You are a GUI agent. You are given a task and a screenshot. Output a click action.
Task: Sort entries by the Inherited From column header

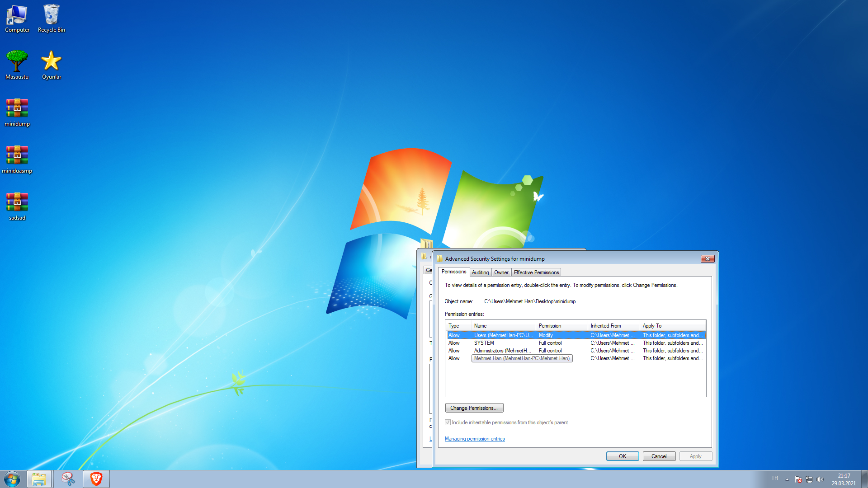click(x=606, y=326)
